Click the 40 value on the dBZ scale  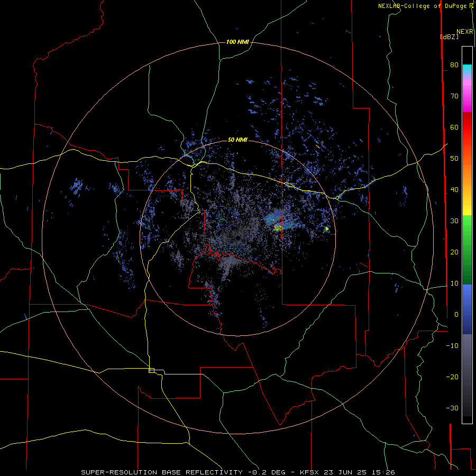pyautogui.click(x=454, y=190)
